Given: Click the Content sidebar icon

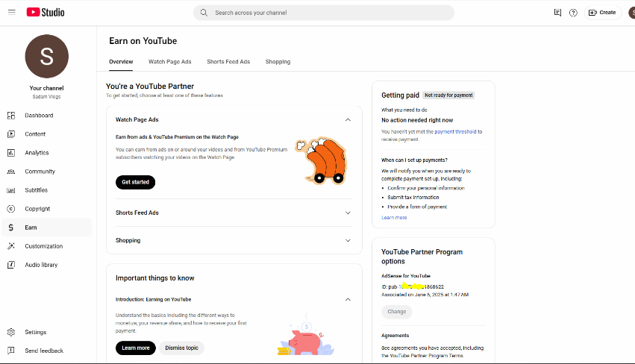Looking at the screenshot, I should pyautogui.click(x=11, y=134).
